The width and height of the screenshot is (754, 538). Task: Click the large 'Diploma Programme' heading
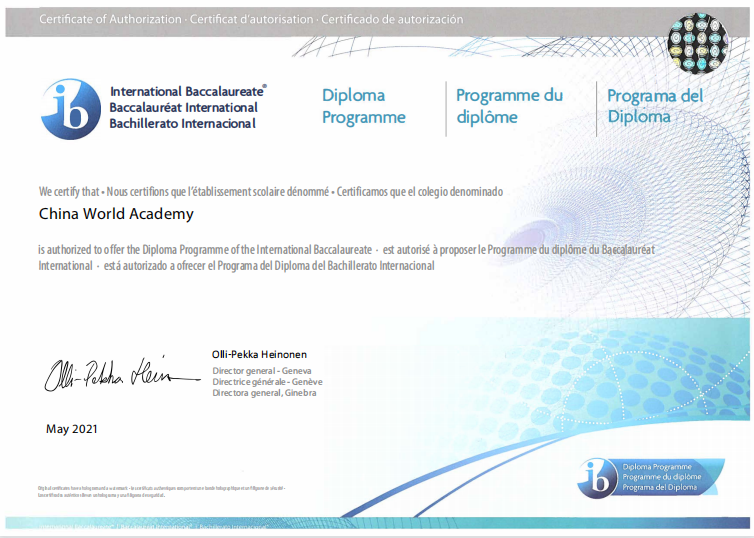coord(364,106)
